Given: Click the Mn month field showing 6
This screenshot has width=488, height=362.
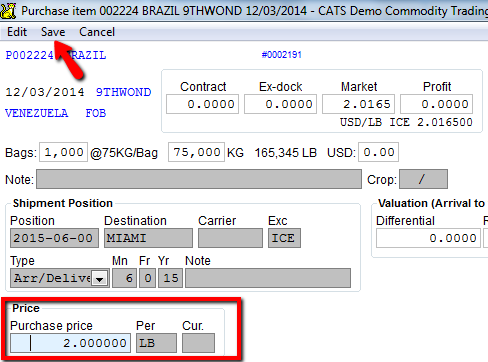Looking at the screenshot, I should click(124, 278).
